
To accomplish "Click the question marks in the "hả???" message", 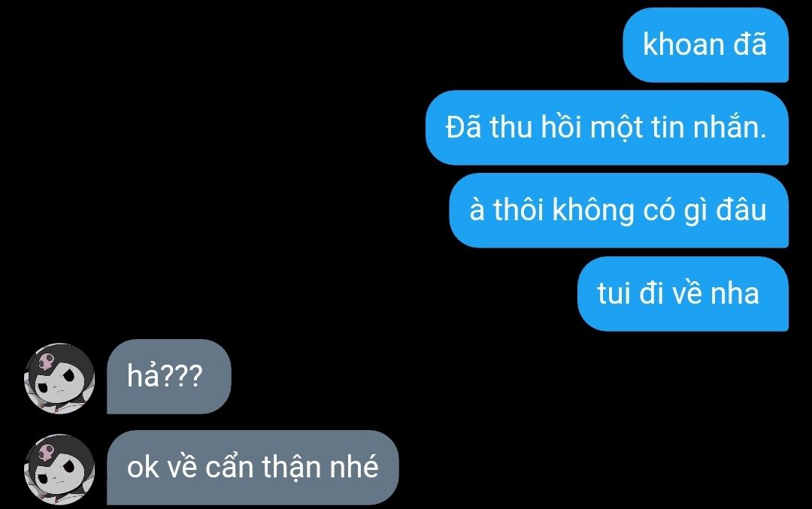I will pyautogui.click(x=180, y=377).
